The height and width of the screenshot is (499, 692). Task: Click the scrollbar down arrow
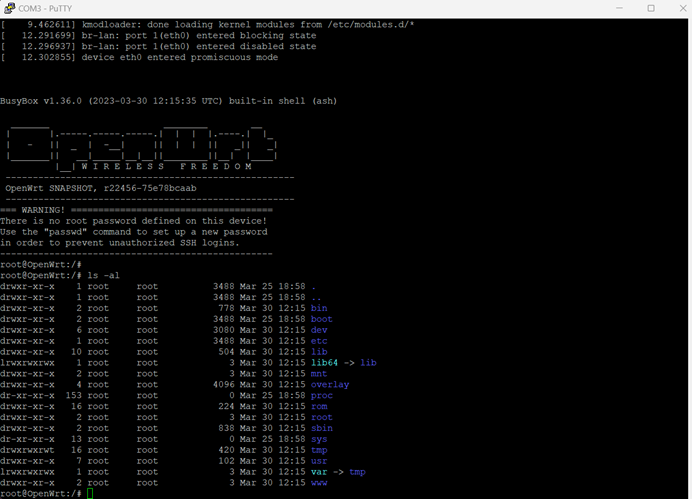coord(686,493)
